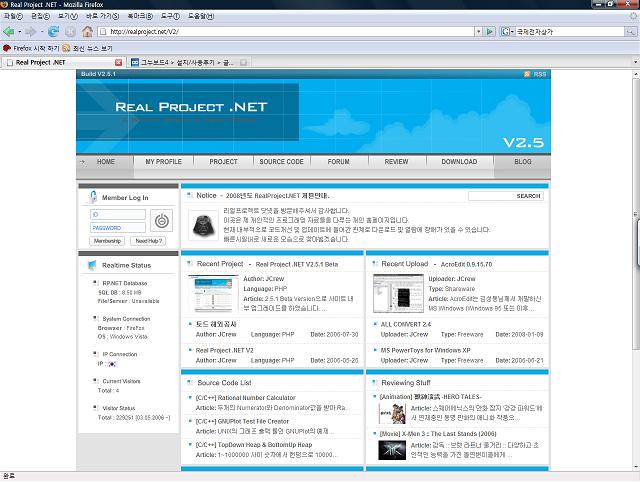Image resolution: width=640 pixels, height=482 pixels.
Task: Click the green Go arrow beside address bar
Action: (489, 31)
